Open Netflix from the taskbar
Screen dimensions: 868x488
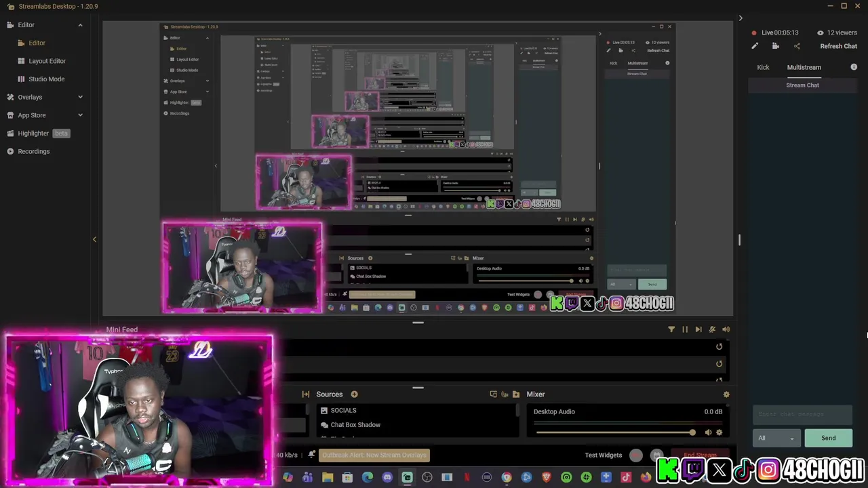tap(467, 477)
